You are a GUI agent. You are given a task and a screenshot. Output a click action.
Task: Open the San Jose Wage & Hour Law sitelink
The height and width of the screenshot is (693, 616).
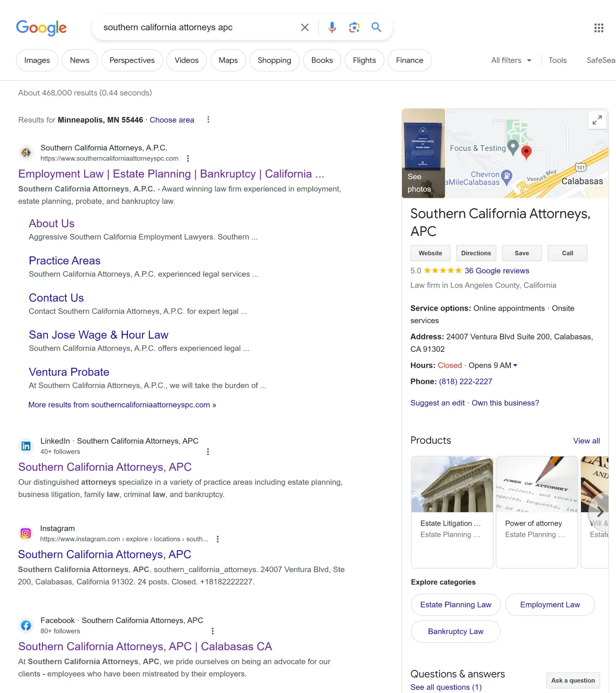point(98,335)
